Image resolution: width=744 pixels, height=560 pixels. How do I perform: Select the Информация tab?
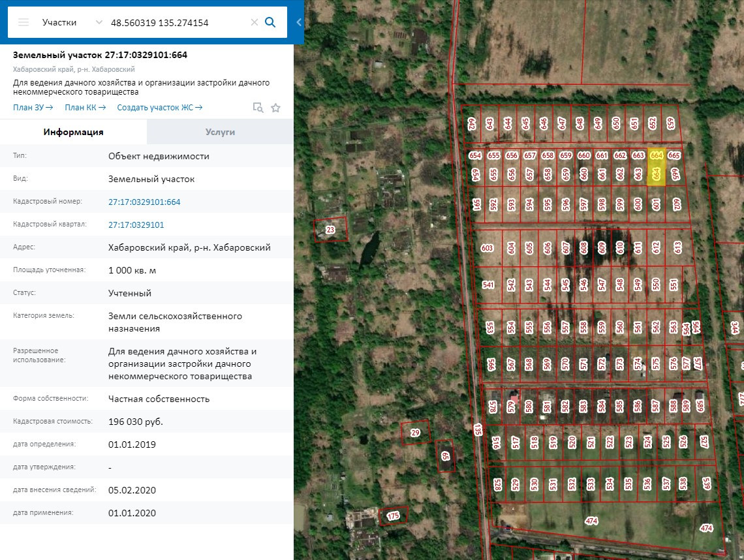[x=73, y=132]
